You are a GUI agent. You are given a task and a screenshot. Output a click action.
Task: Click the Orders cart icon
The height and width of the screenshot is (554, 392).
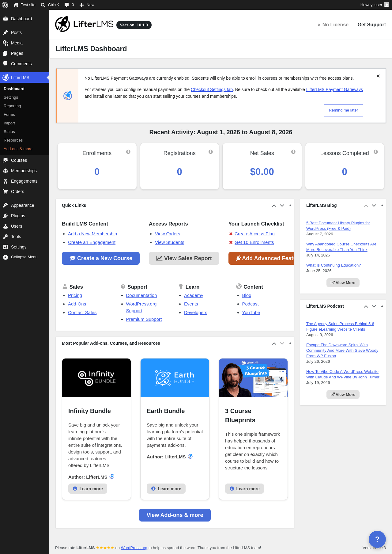pyautogui.click(x=6, y=192)
